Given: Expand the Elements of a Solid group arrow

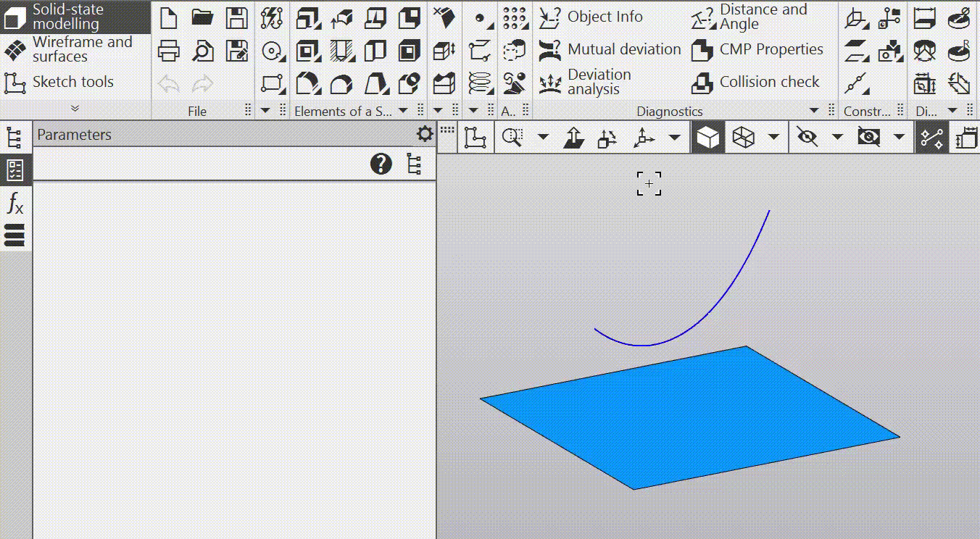Looking at the screenshot, I should tap(402, 111).
